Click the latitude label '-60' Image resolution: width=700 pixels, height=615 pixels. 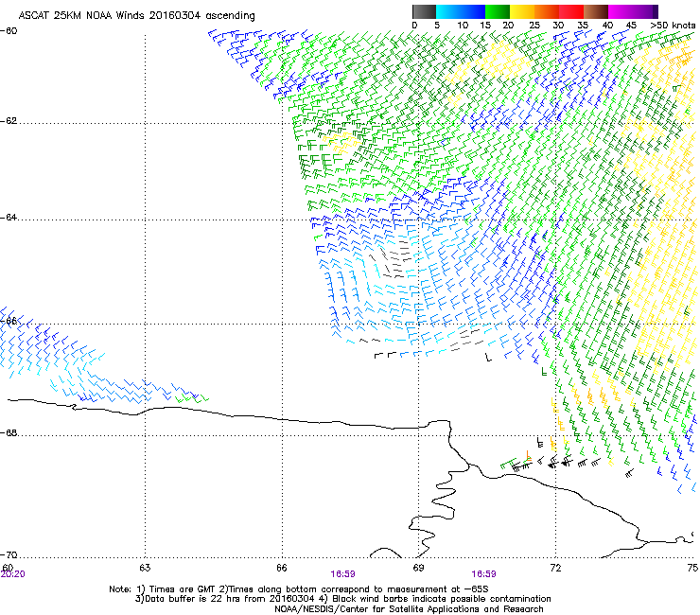tap(9, 31)
